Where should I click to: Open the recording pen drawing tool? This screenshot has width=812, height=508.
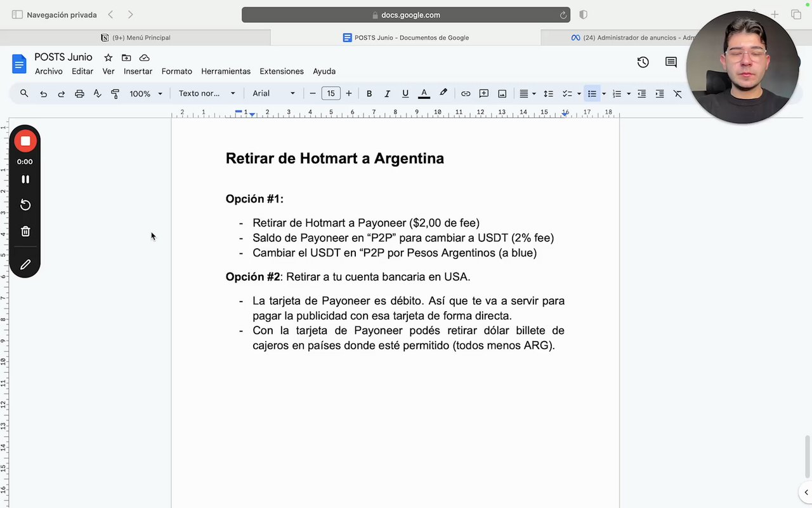pyautogui.click(x=25, y=264)
